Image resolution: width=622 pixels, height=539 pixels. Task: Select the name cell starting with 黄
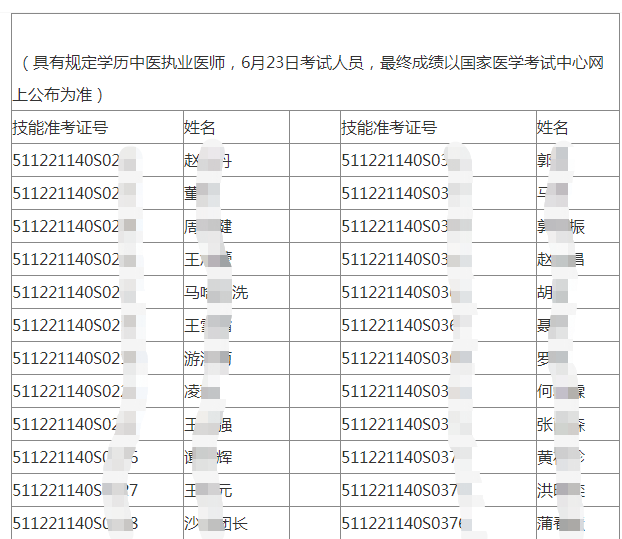coord(561,457)
